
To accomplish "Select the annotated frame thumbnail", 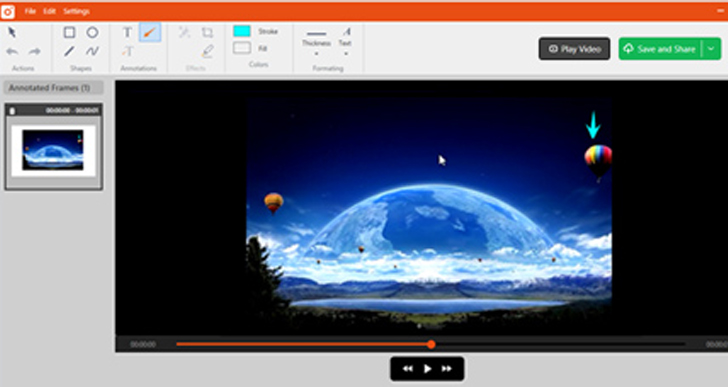I will (53, 147).
